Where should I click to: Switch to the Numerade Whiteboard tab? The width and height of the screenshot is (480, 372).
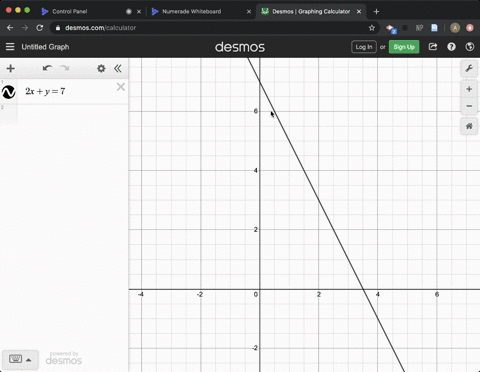pos(192,12)
